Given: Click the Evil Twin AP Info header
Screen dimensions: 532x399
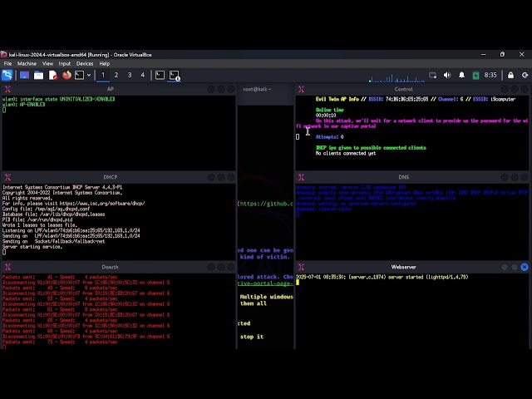Looking at the screenshot, I should pos(337,99).
